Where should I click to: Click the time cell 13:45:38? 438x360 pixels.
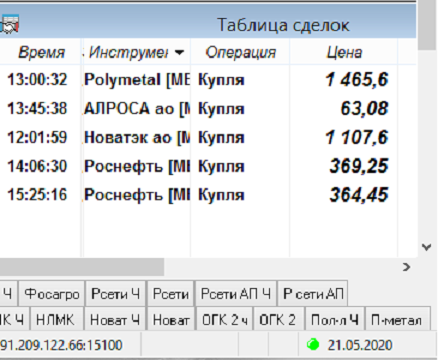(x=37, y=109)
